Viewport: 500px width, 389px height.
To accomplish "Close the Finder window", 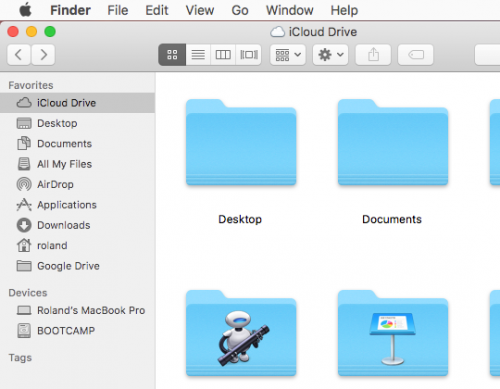I will click(x=13, y=32).
